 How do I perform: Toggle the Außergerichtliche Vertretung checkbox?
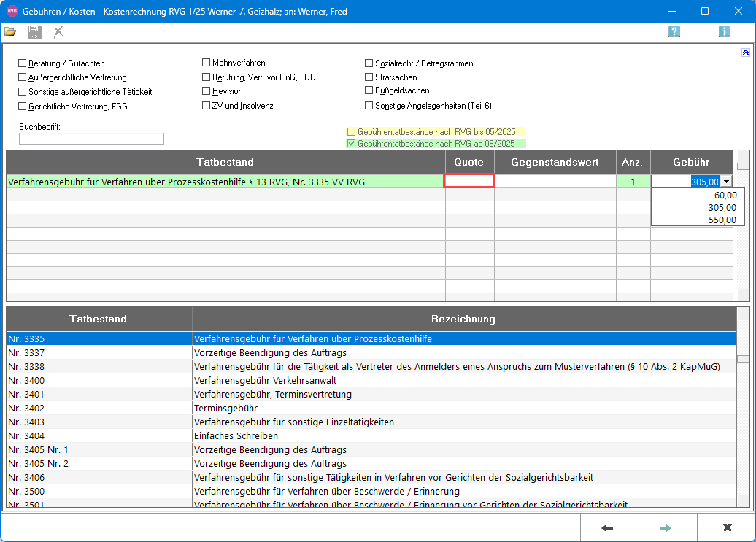pos(22,77)
